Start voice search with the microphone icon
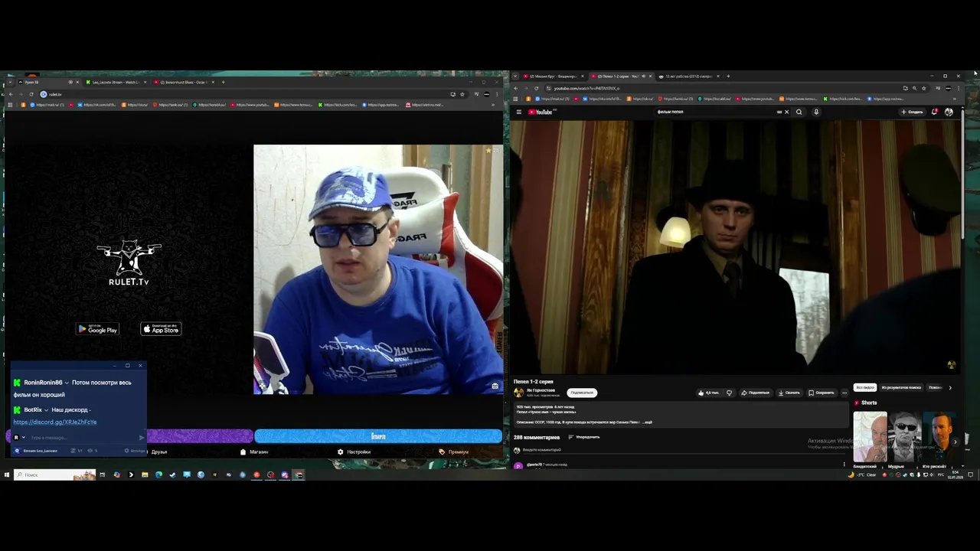Image resolution: width=980 pixels, height=551 pixels. coord(816,112)
